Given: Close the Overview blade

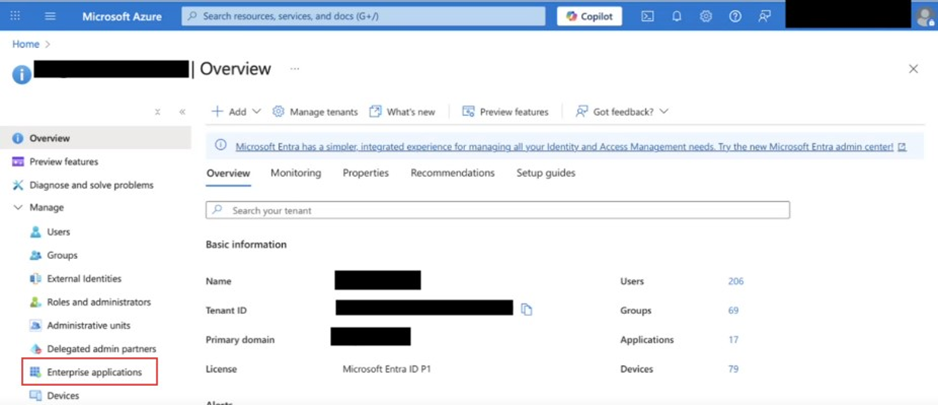Looking at the screenshot, I should (x=912, y=69).
